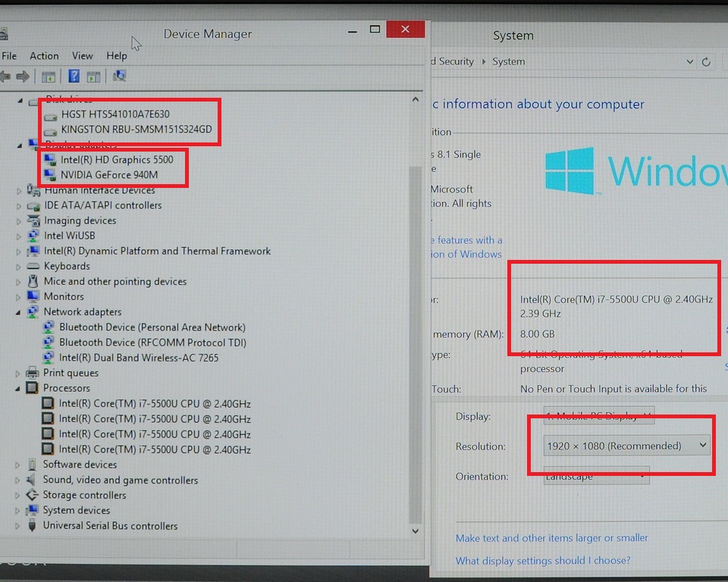Open the Action menu
728x582 pixels.
(44, 55)
